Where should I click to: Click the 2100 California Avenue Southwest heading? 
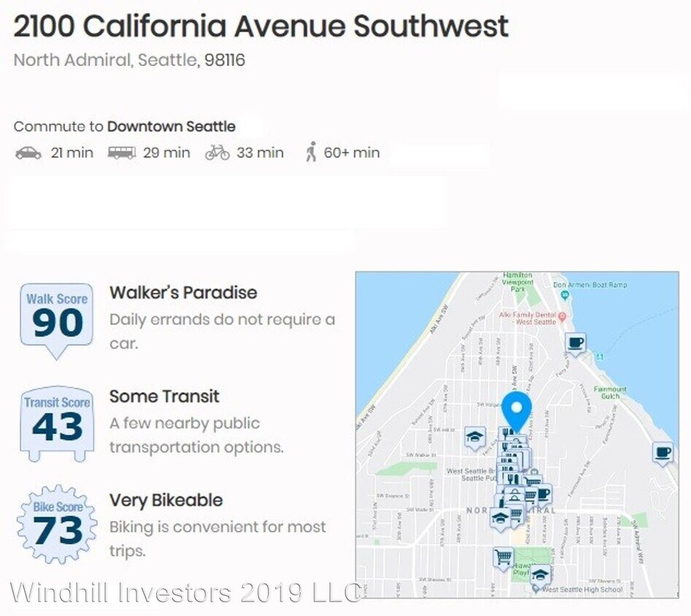click(x=261, y=26)
